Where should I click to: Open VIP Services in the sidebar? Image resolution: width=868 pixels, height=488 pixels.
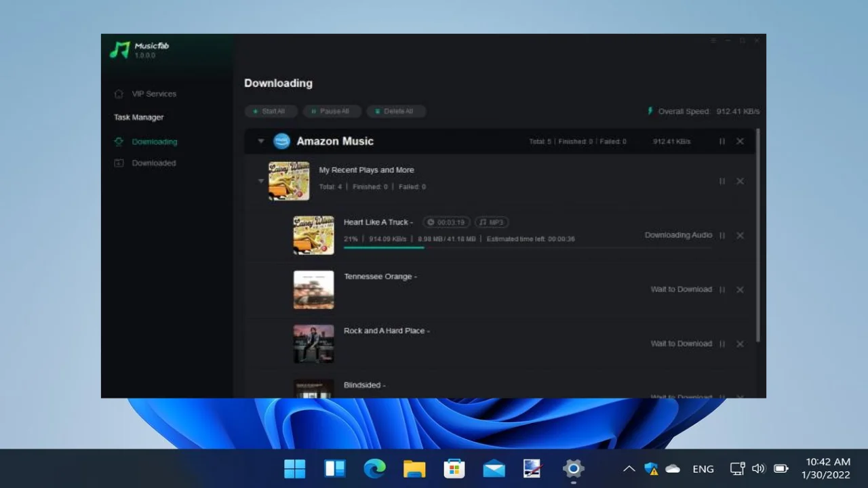coord(146,94)
